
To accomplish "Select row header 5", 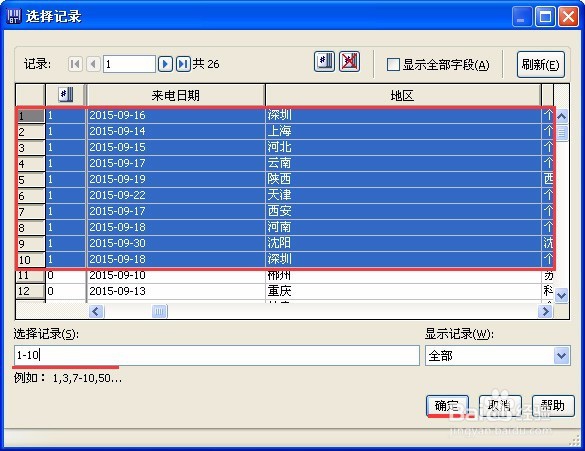I will tap(31, 180).
